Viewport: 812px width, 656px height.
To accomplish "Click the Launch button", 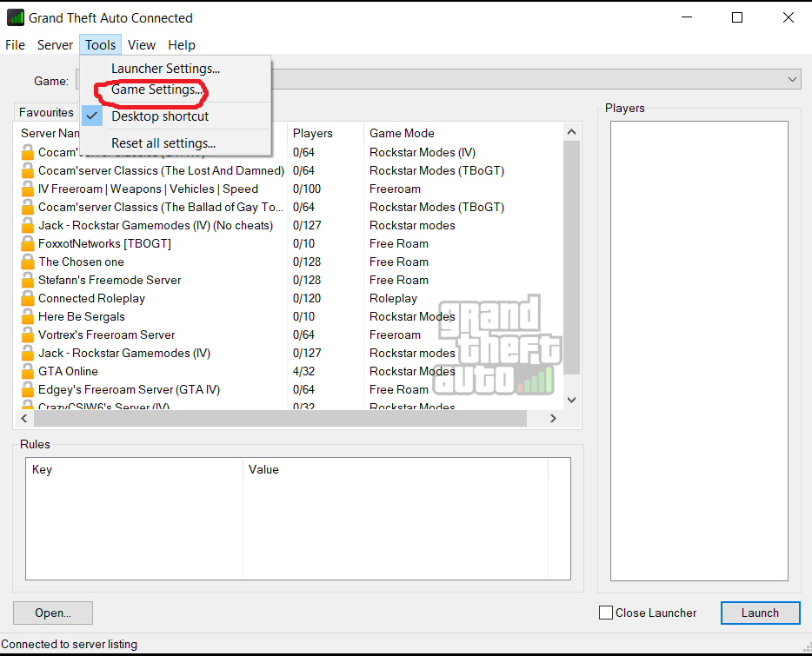I will coord(760,613).
